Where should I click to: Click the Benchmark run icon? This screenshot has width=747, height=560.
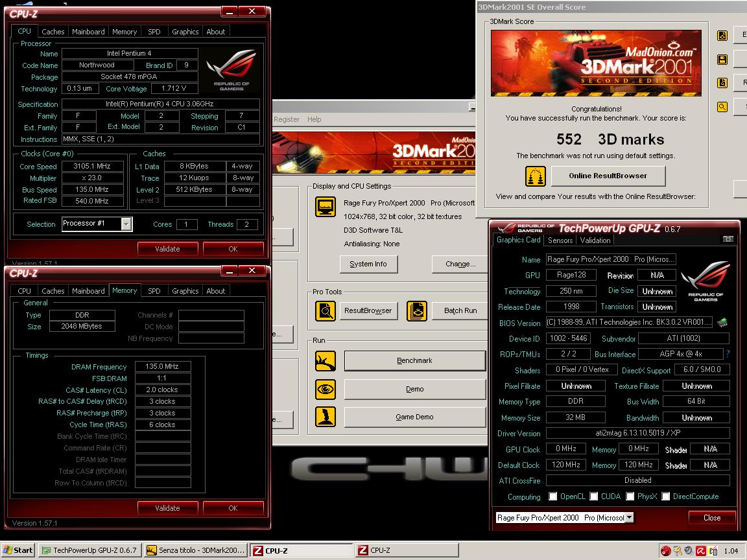(326, 361)
